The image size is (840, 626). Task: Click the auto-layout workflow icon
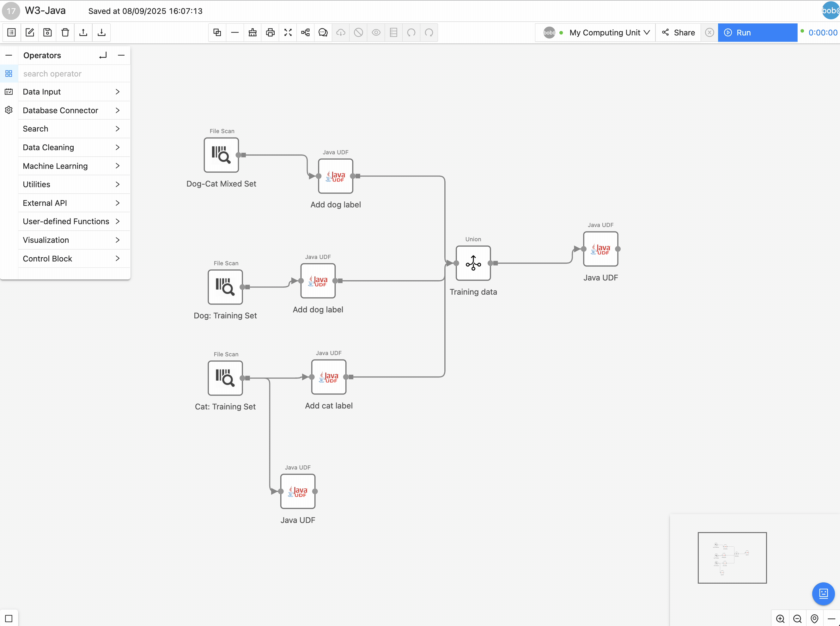[x=305, y=33]
